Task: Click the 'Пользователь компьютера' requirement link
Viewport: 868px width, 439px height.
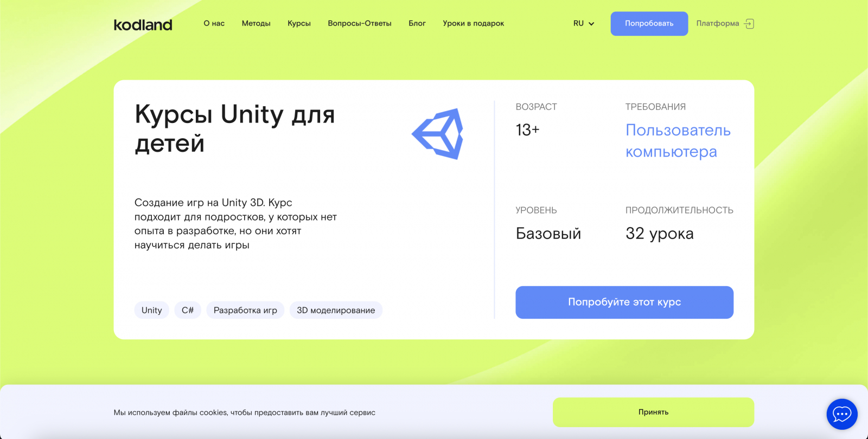Action: (x=678, y=141)
